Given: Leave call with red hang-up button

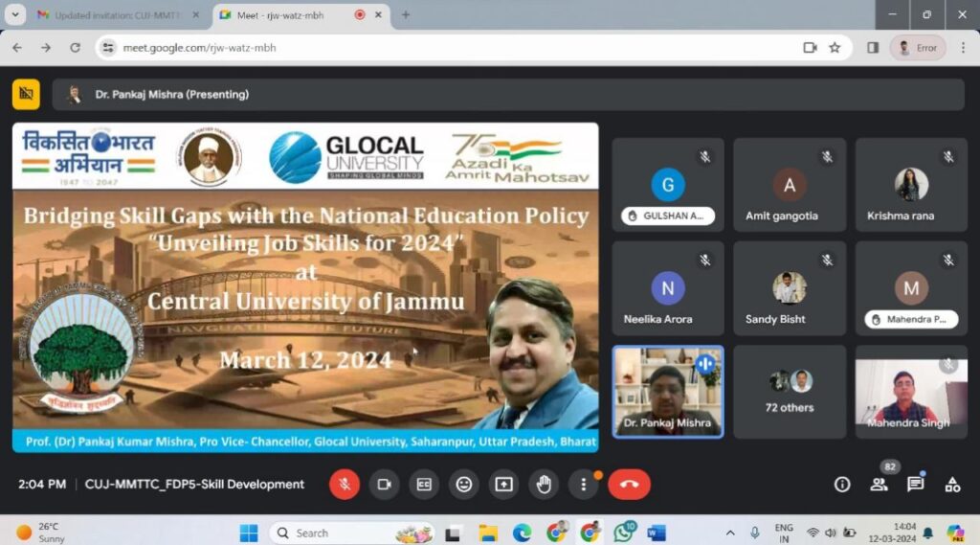Looking at the screenshot, I should point(629,485).
